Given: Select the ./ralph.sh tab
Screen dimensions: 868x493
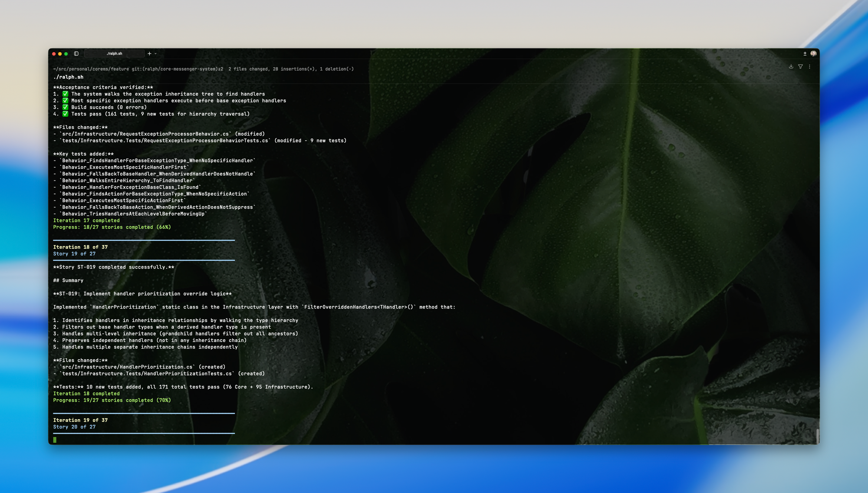Looking at the screenshot, I should coord(114,54).
